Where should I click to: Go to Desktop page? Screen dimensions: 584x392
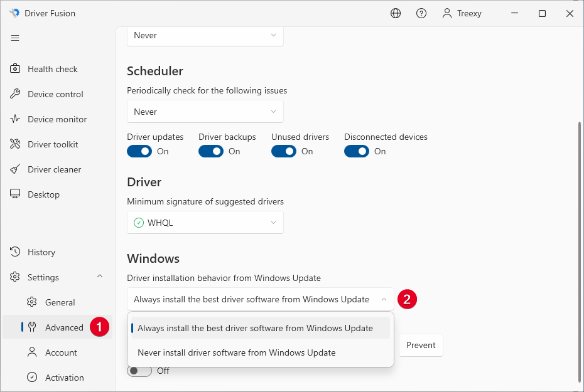tap(57, 194)
